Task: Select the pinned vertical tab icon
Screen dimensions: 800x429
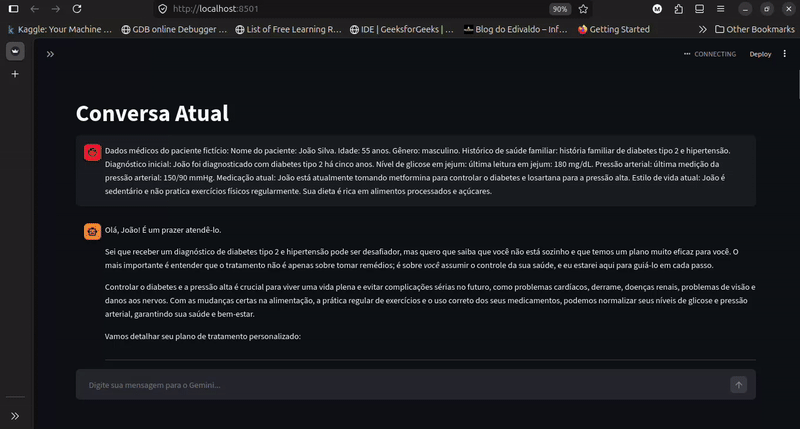Action: (x=15, y=51)
